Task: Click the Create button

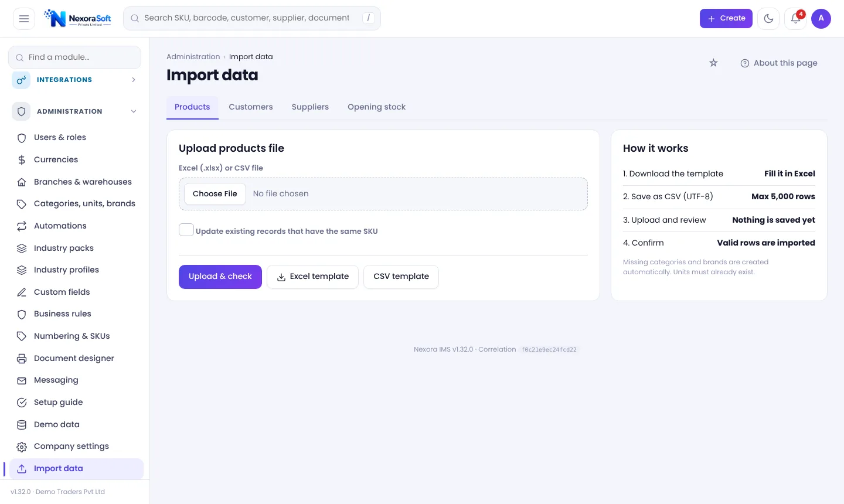Action: pyautogui.click(x=726, y=19)
